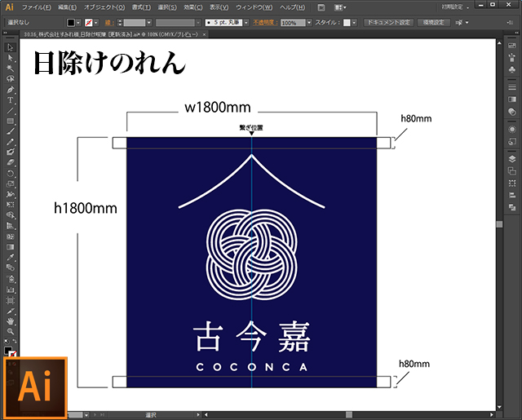
Task: Open the Layers panel icon
Action: click(512, 157)
